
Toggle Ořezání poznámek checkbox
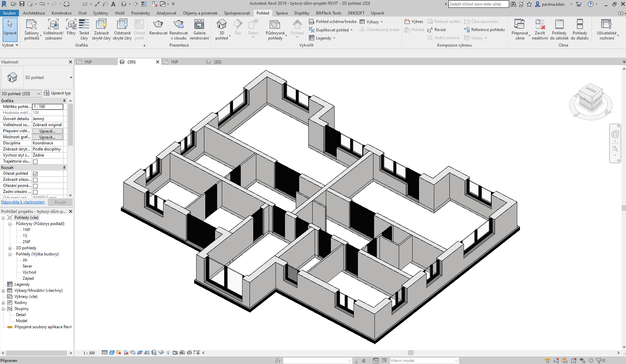[35, 186]
